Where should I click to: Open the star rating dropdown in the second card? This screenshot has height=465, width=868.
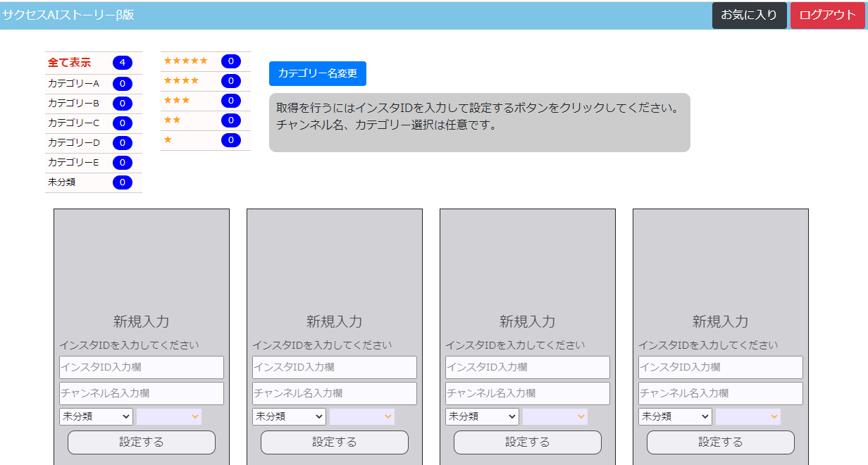[x=362, y=416]
